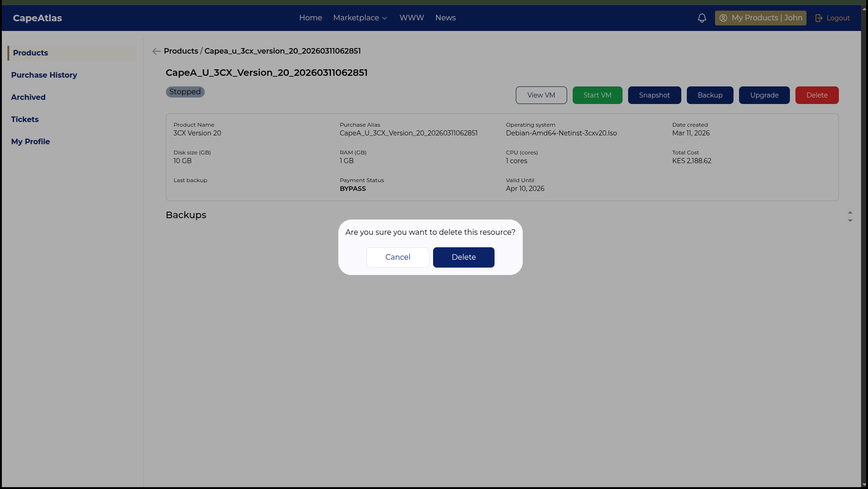Open the News nav item
The width and height of the screenshot is (868, 489).
pos(446,18)
